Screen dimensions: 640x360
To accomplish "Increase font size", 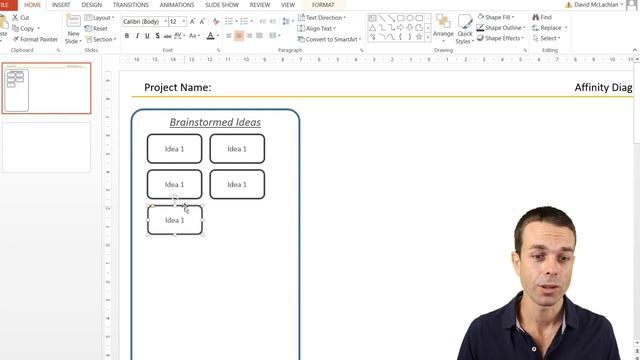I will (192, 21).
